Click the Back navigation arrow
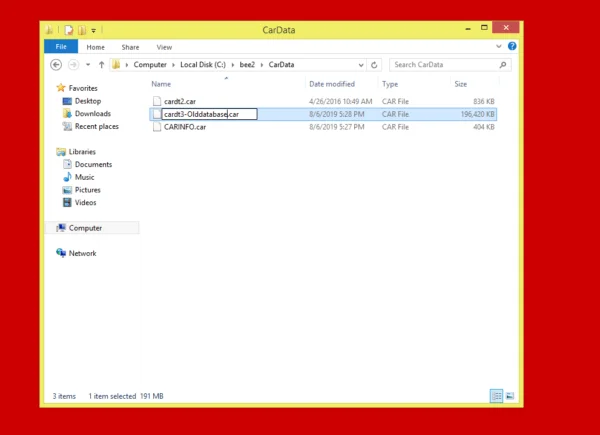This screenshot has height=435, width=600. click(x=56, y=65)
